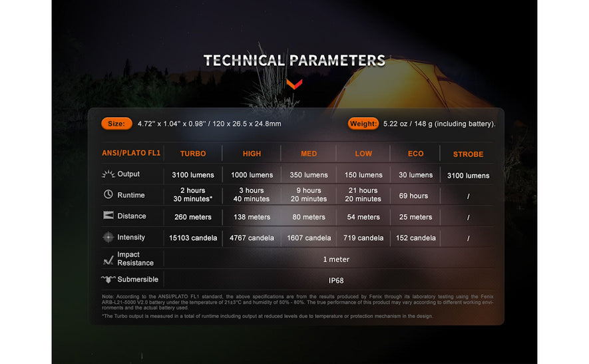Click the Output sunburst icon
This screenshot has width=589, height=364.
tap(108, 174)
